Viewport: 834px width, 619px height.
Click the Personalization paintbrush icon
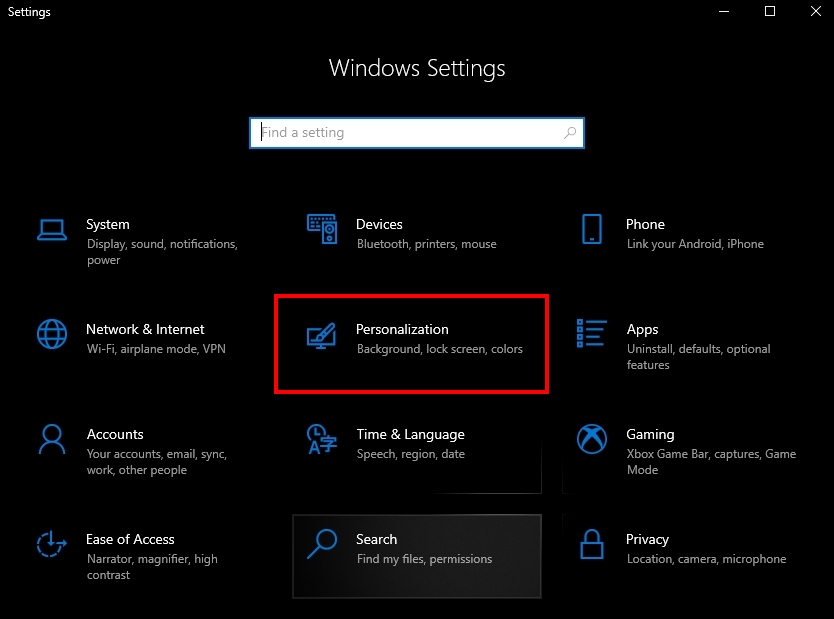(321, 336)
